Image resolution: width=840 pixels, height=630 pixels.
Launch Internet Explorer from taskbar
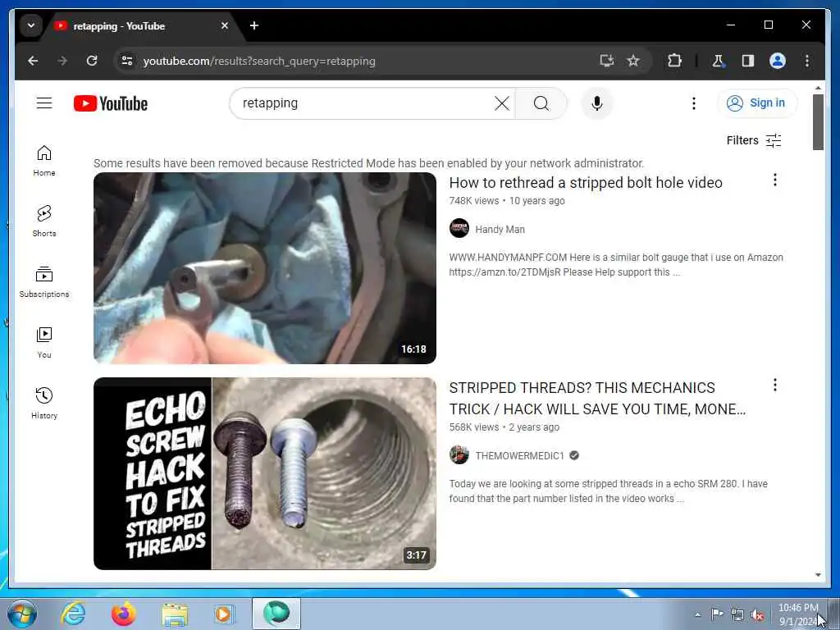[x=73, y=614]
